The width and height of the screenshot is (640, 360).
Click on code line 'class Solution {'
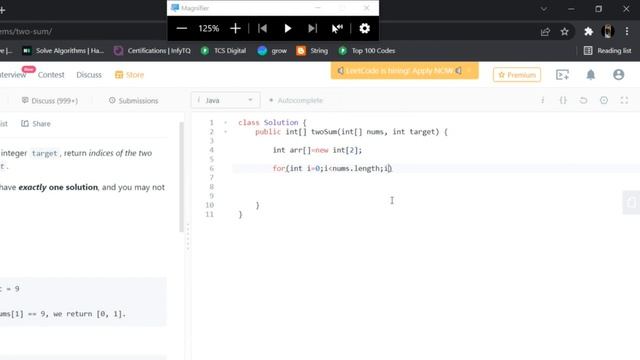272,122
